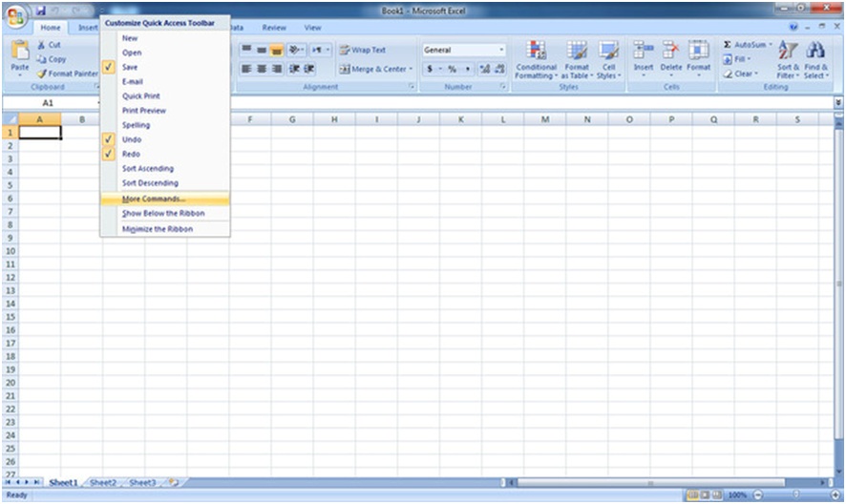
Task: Click the Insert cells icon
Action: 644,52
